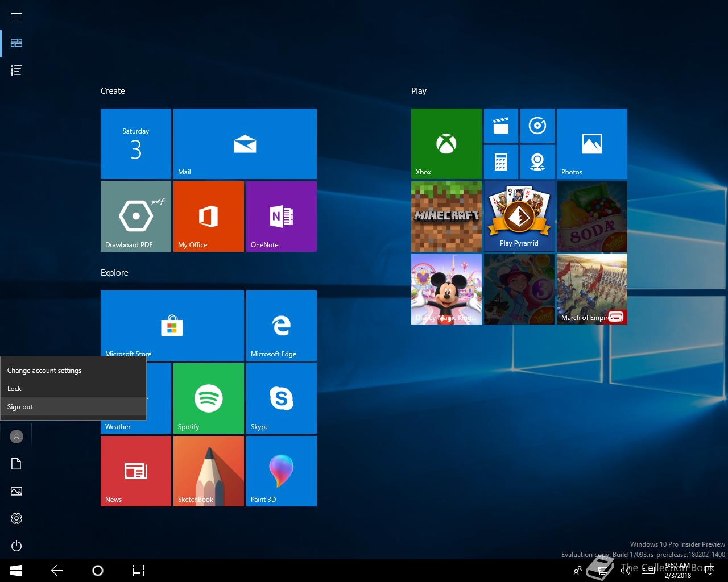Image resolution: width=728 pixels, height=582 pixels.
Task: Launch the Xbox tile
Action: click(446, 144)
